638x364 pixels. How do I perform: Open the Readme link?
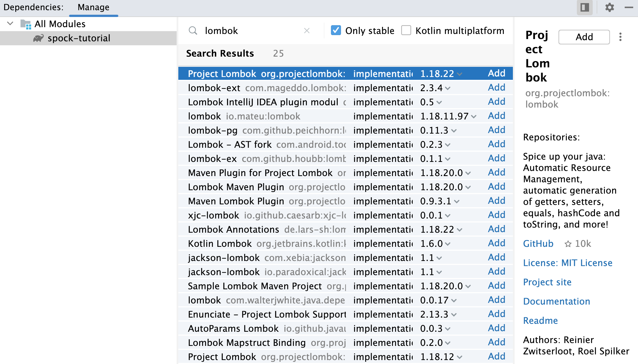click(x=540, y=321)
